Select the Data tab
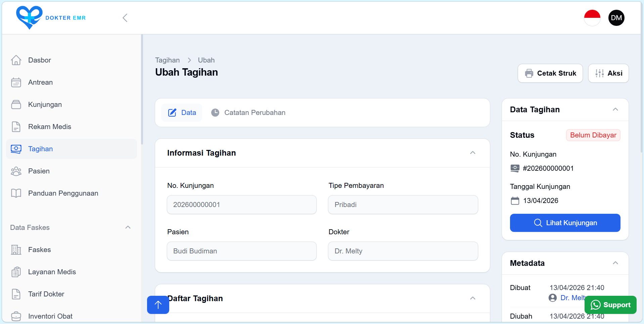The width and height of the screenshot is (644, 324). [182, 113]
